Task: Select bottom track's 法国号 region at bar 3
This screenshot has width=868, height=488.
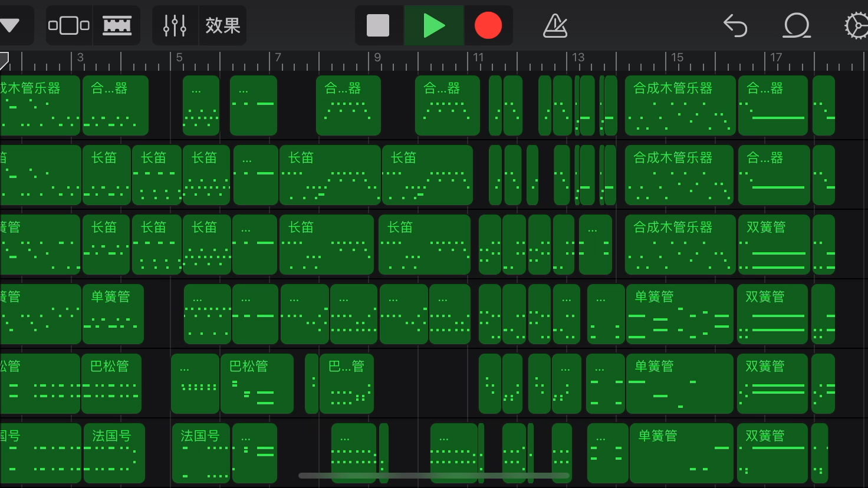Action: pos(114,453)
